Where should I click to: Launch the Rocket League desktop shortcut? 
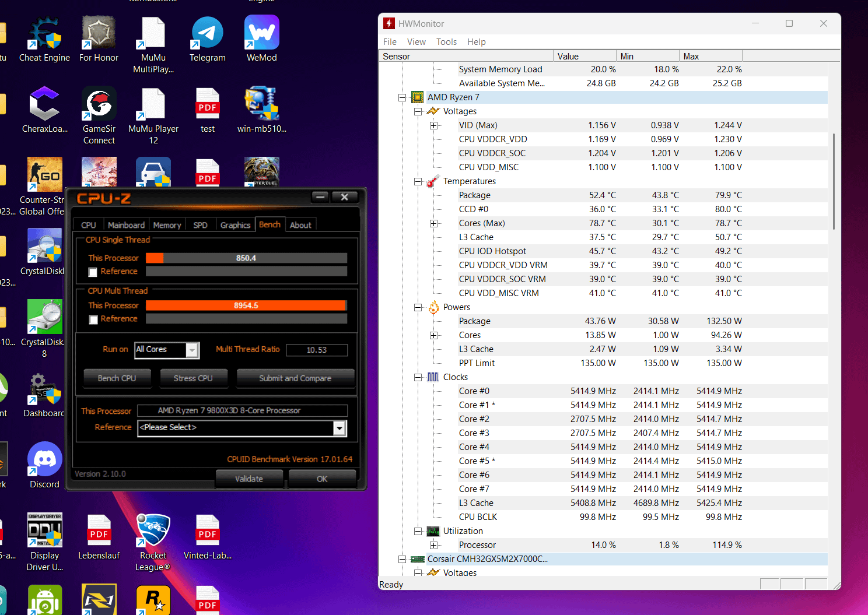153,543
